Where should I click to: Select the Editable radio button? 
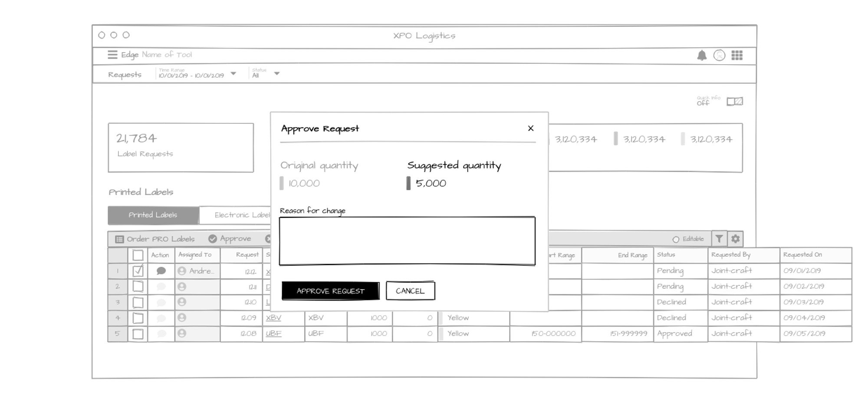coord(676,239)
